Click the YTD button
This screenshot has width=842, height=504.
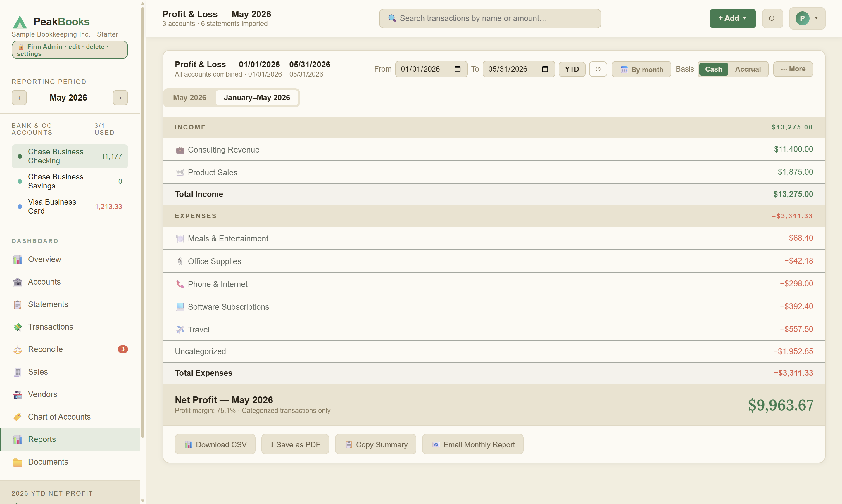tap(572, 69)
